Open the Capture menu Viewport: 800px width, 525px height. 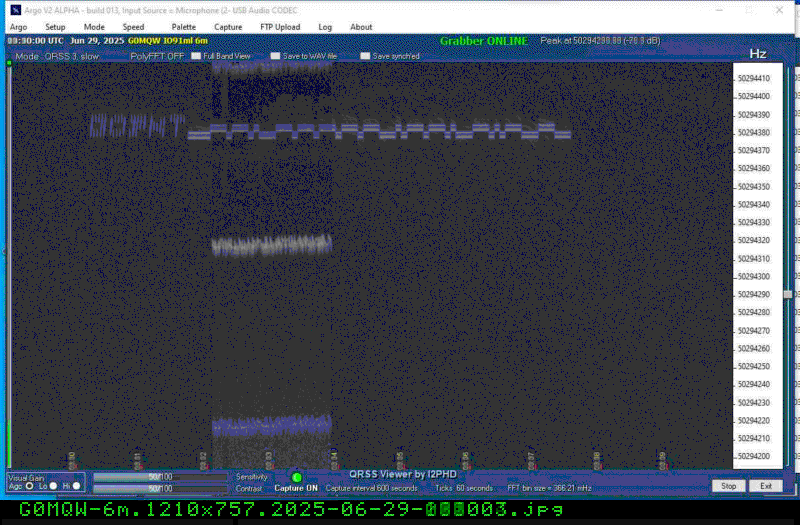click(x=228, y=27)
